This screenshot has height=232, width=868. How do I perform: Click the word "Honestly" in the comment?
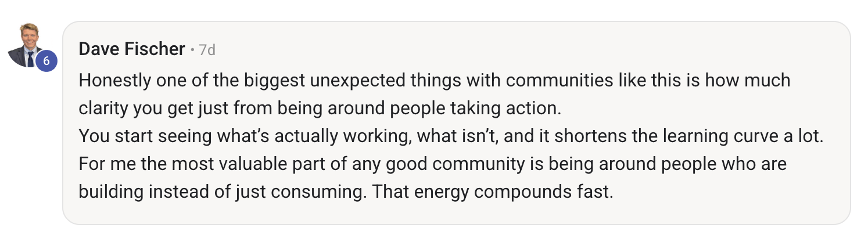(114, 80)
